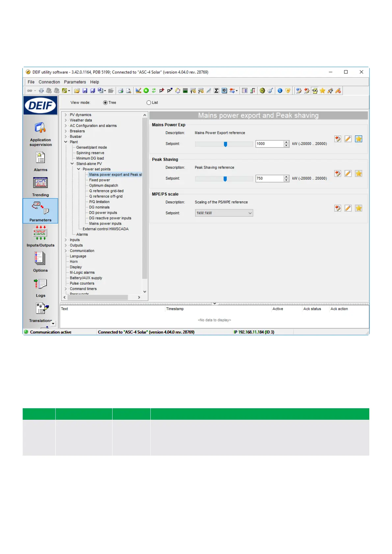Expand the Communication tree node

pos(65,251)
